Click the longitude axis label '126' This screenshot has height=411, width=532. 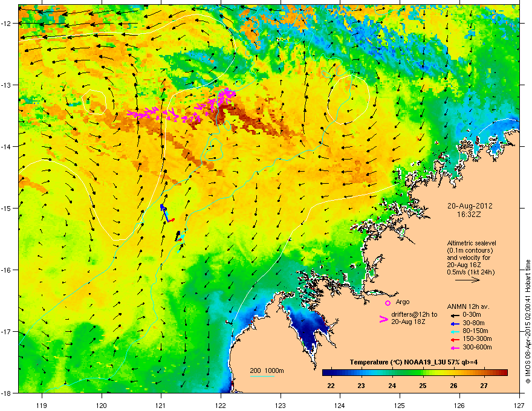pos(459,405)
